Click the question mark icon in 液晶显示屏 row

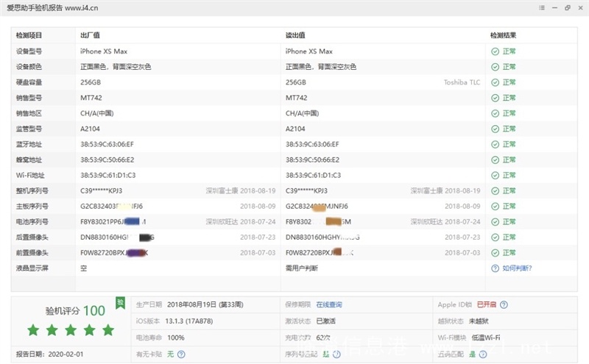pos(495,268)
